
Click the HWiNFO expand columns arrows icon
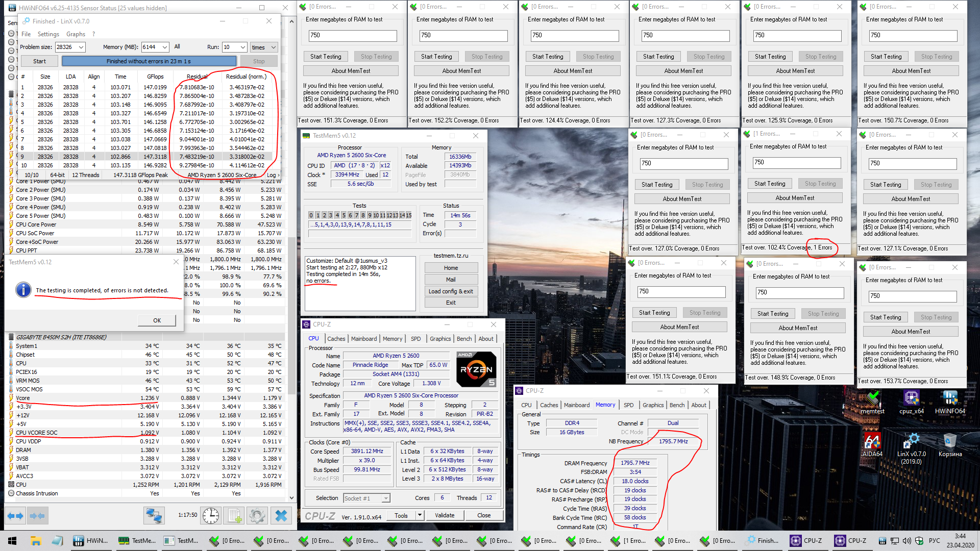point(15,516)
